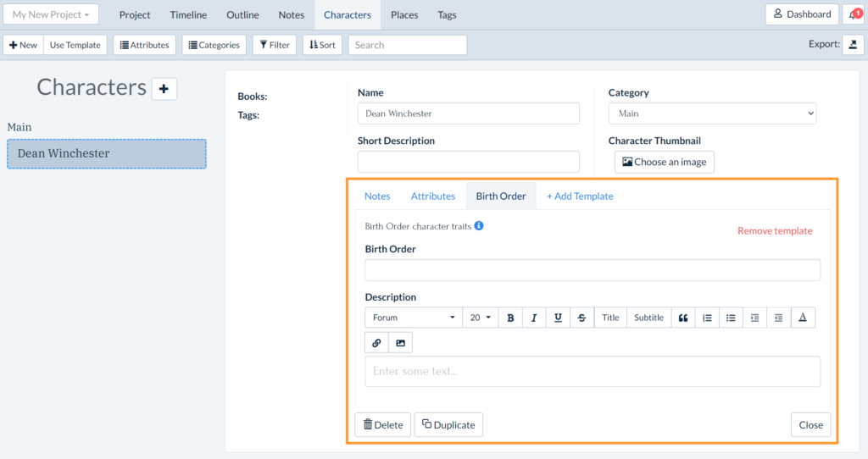Toggle bold formatting in the Description editor
This screenshot has height=459, width=868.
510,318
